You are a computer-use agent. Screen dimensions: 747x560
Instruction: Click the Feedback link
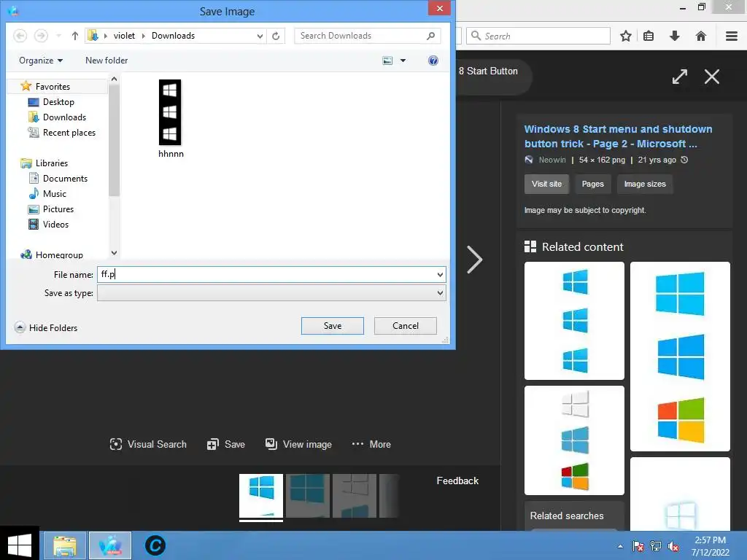click(457, 481)
